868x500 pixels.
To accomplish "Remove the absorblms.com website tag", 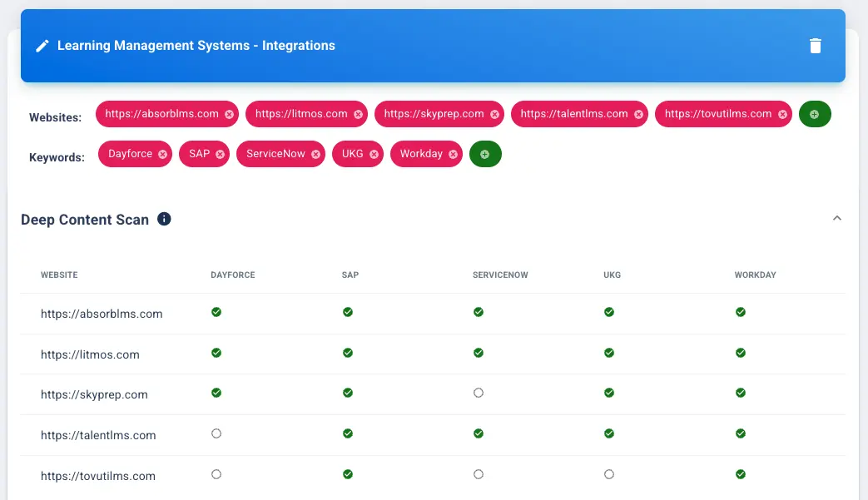I will tap(229, 114).
